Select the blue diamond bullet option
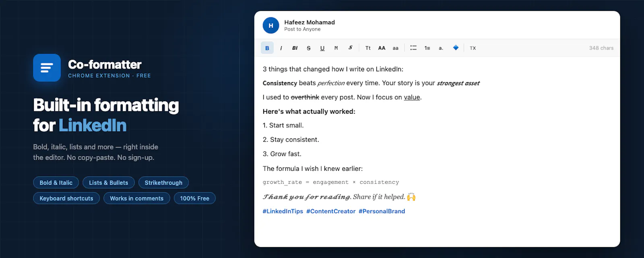The image size is (644, 258). click(456, 48)
